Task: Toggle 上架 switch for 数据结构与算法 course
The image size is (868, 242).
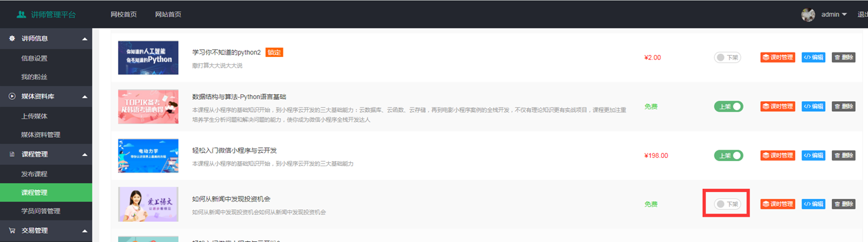Action: tap(728, 106)
